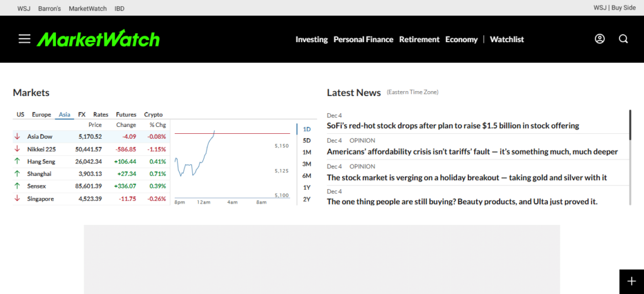
Task: Select the 5D chart range
Action: 306,141
